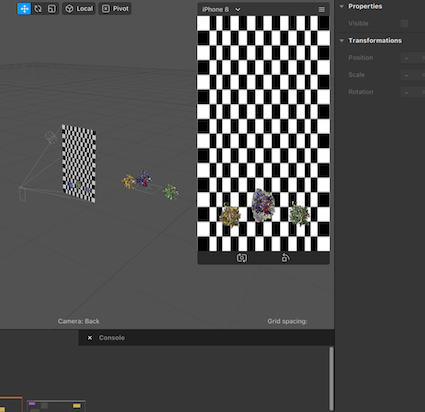Toggle Pivot mode button
Viewport: 425px width, 412px height.
click(115, 9)
